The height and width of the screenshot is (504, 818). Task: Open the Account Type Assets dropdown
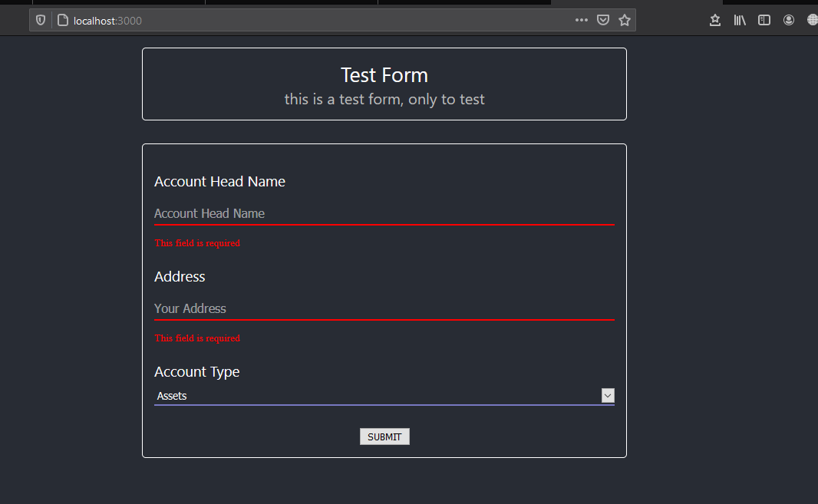pyautogui.click(x=384, y=396)
